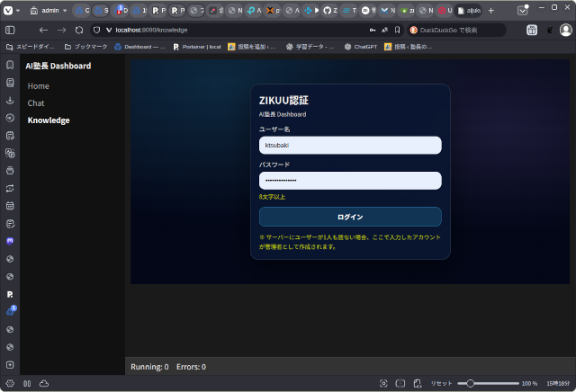Click the リセット zoom reset button
Image resolution: width=576 pixels, height=392 pixels.
coord(441,383)
